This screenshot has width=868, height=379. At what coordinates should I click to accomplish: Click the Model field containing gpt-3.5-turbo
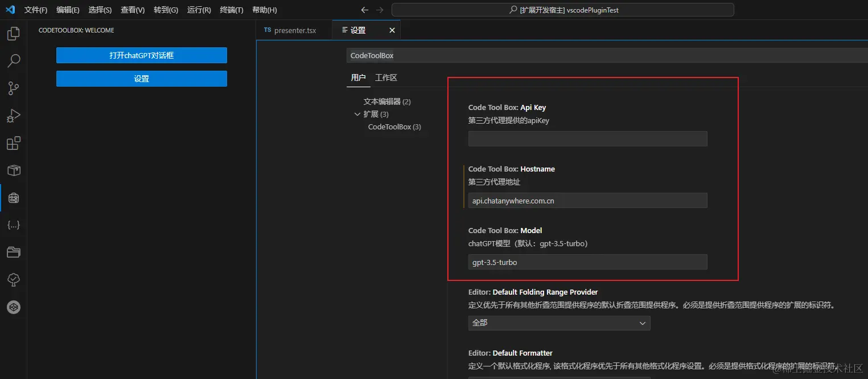tap(587, 262)
